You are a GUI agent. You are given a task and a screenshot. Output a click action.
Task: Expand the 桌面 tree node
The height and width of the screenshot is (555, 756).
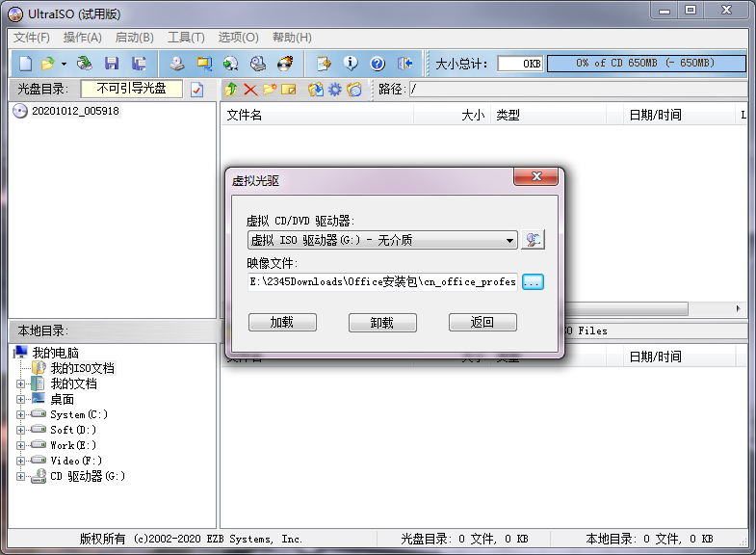[20, 399]
